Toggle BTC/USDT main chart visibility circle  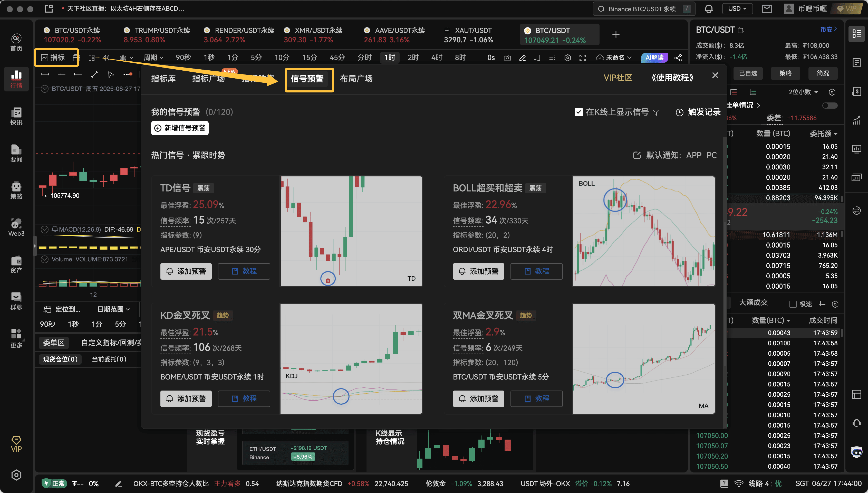point(44,89)
